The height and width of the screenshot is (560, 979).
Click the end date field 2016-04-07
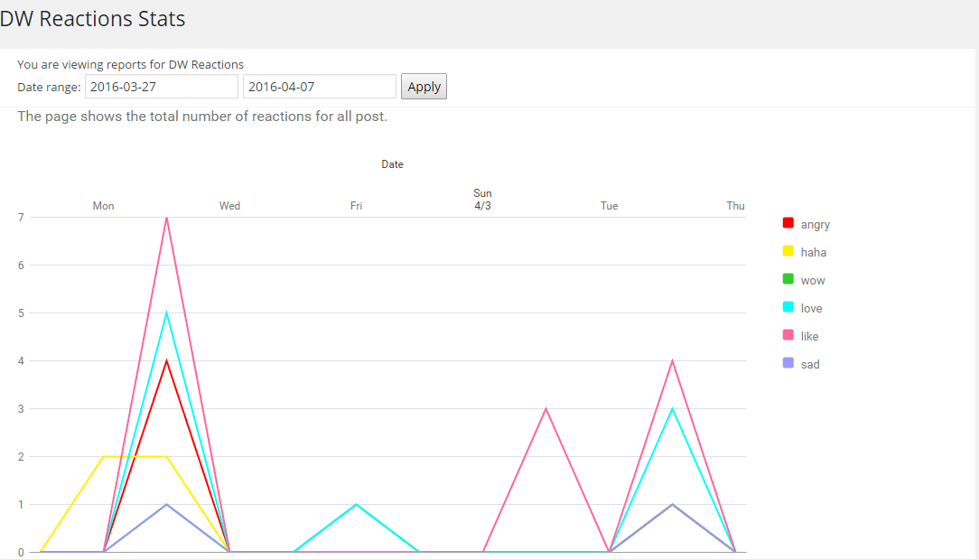(x=320, y=87)
